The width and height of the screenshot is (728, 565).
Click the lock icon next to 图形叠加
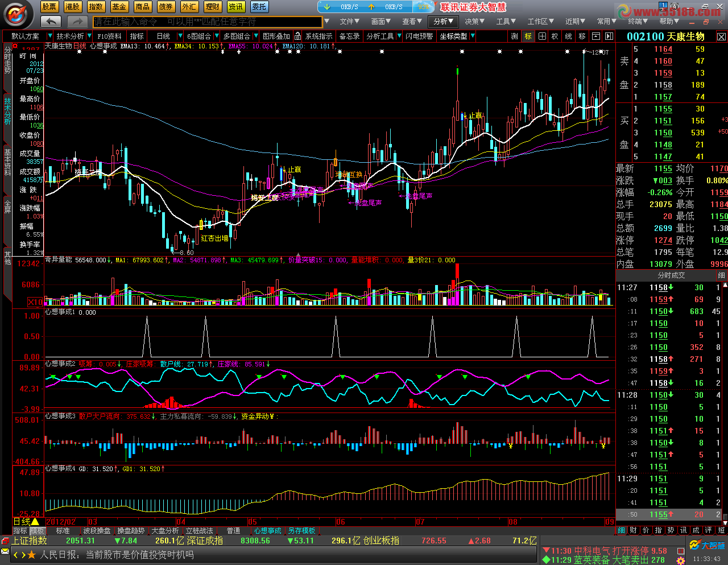click(297, 36)
